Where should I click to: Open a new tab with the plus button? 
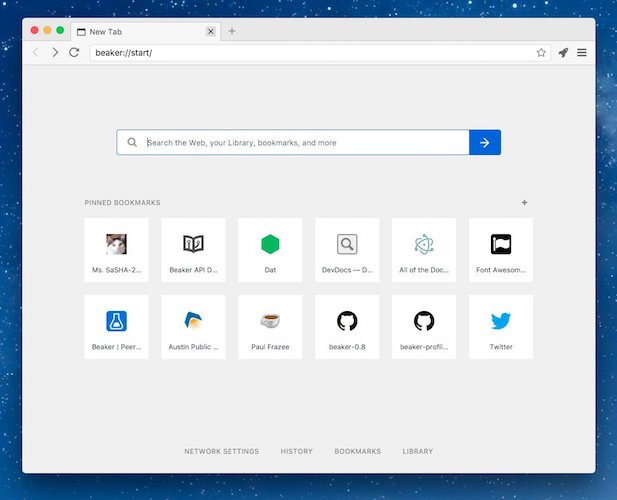point(232,31)
